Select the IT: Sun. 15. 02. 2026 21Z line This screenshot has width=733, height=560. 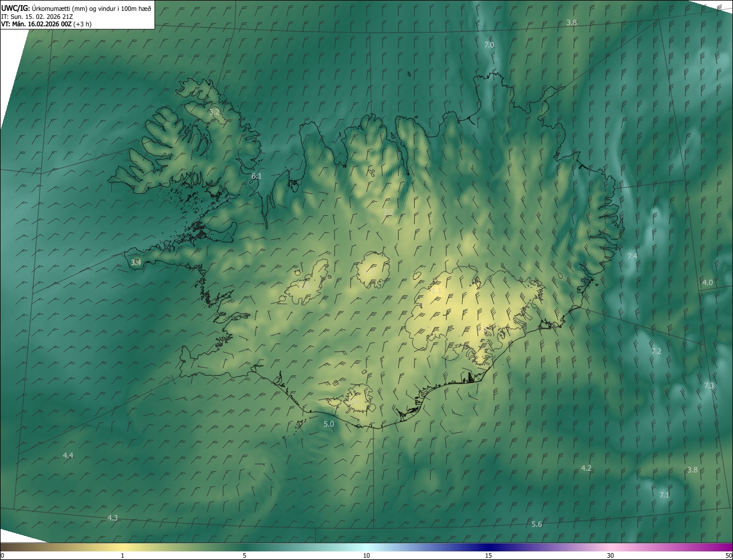(x=37, y=16)
